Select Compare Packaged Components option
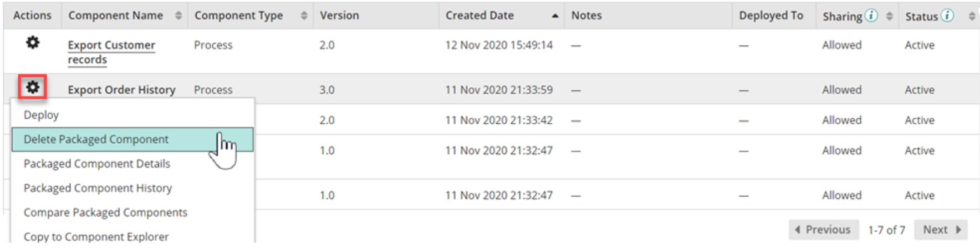The height and width of the screenshot is (252, 980). 105,213
